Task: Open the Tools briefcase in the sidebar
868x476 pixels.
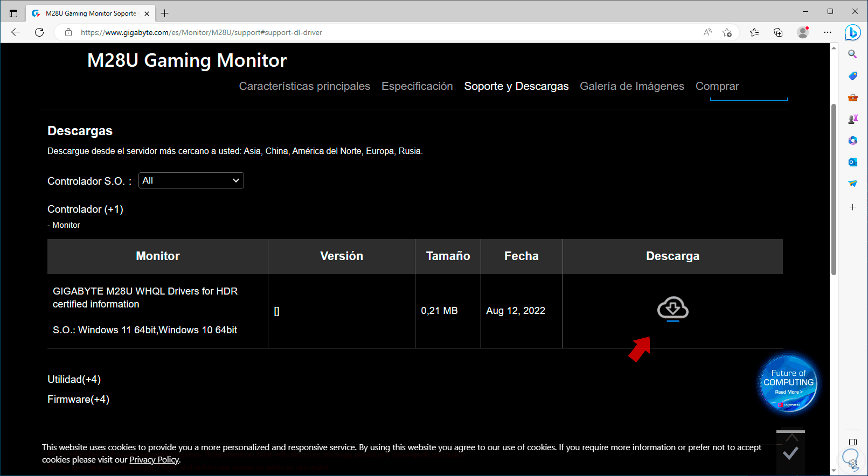Action: point(852,97)
